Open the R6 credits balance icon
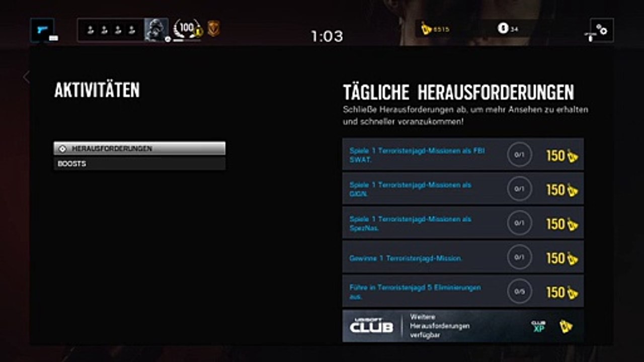 tap(503, 29)
